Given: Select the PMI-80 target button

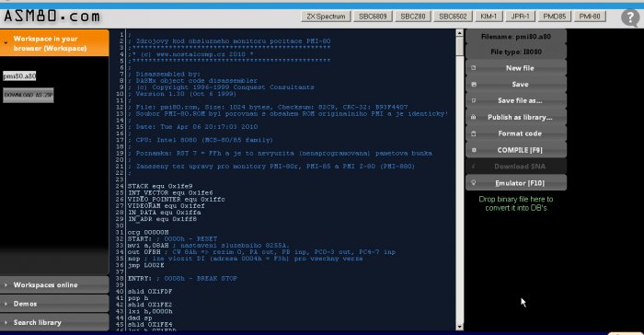Looking at the screenshot, I should (590, 17).
